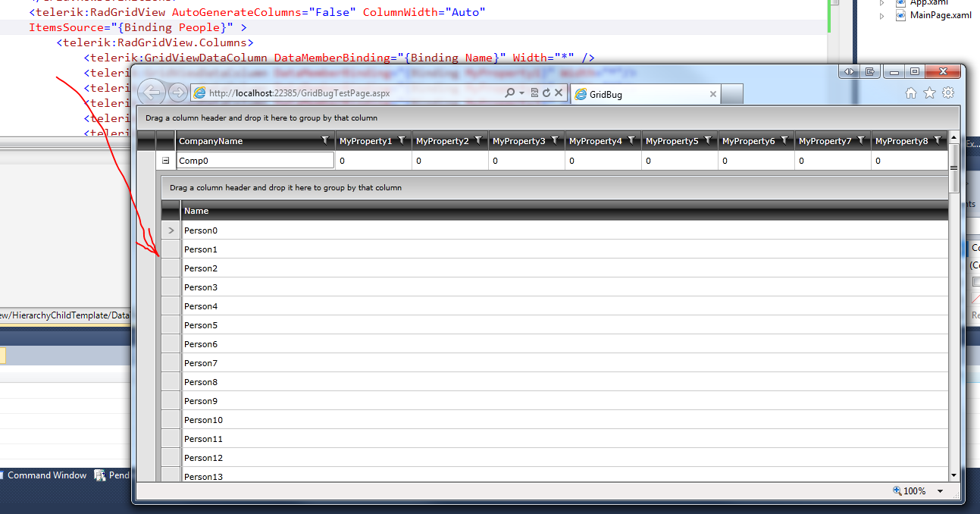Switch to the GridBug browser tab
This screenshot has width=980, height=514.
point(644,94)
